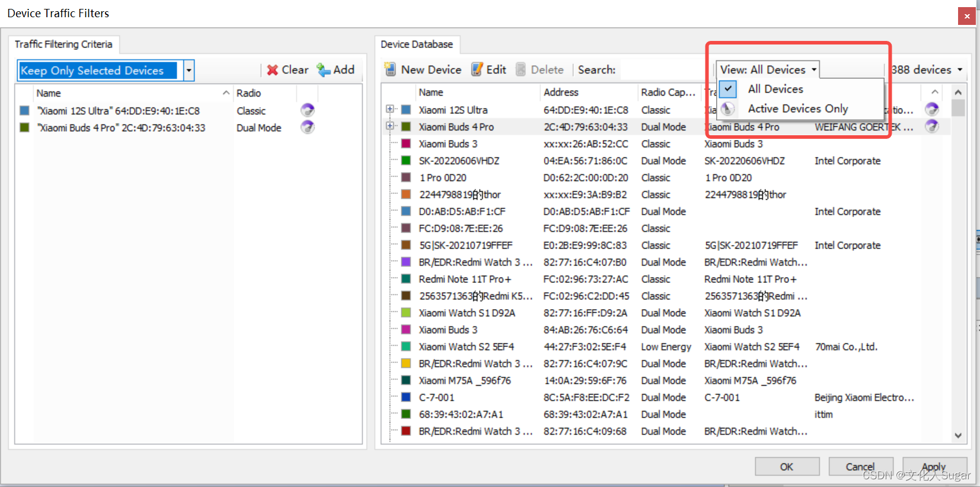
Task: Click address FC:D9:08:7E:EE:26 cell
Action: click(x=585, y=228)
